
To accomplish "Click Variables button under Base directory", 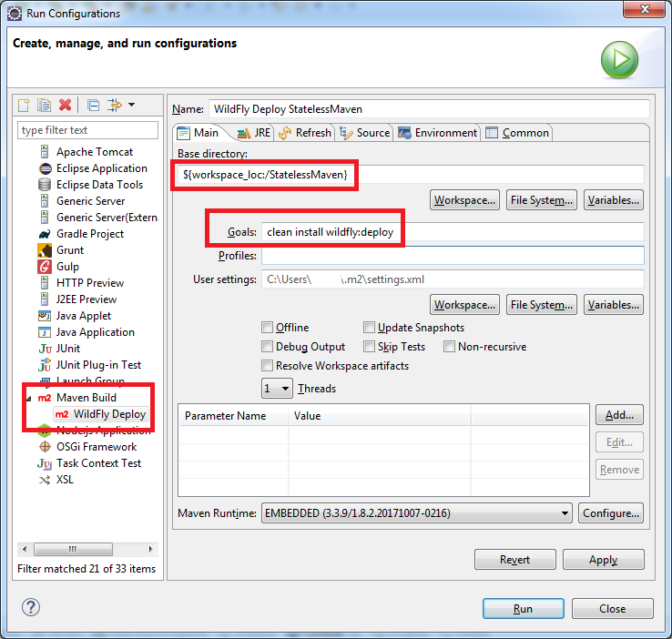I will click(614, 200).
